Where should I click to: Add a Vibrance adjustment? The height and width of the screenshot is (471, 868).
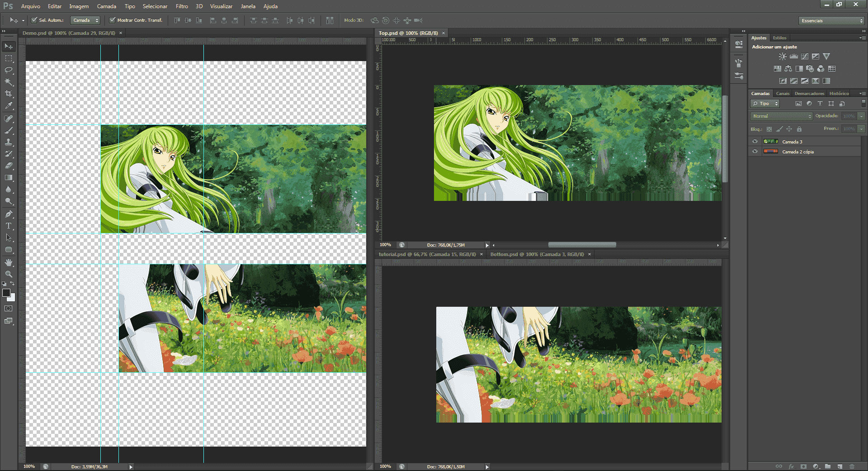point(826,57)
